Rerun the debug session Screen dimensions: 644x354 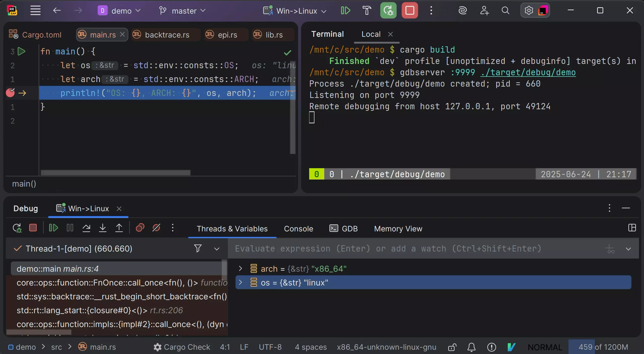(388, 10)
